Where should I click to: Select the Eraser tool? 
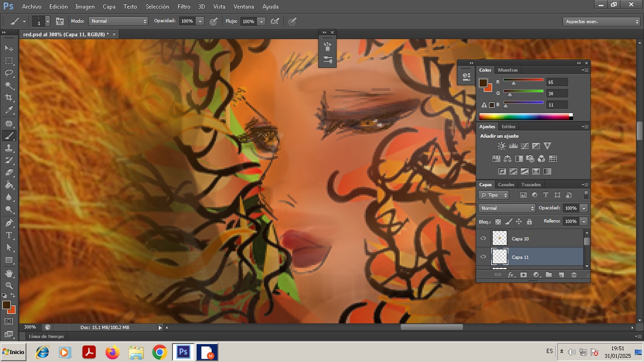(x=9, y=173)
